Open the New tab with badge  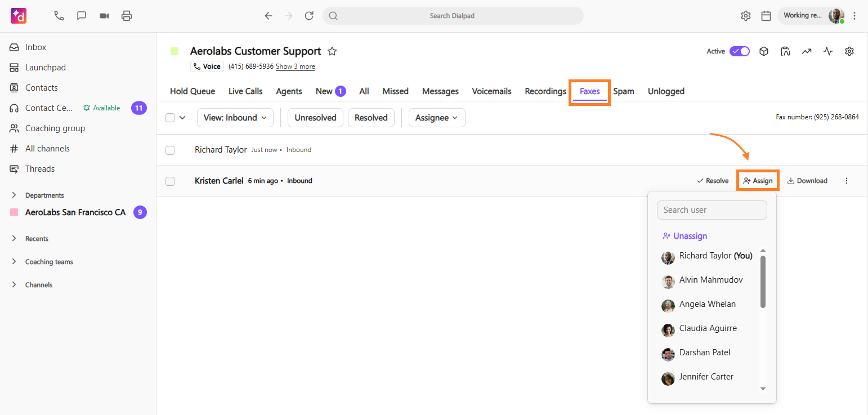click(x=330, y=91)
